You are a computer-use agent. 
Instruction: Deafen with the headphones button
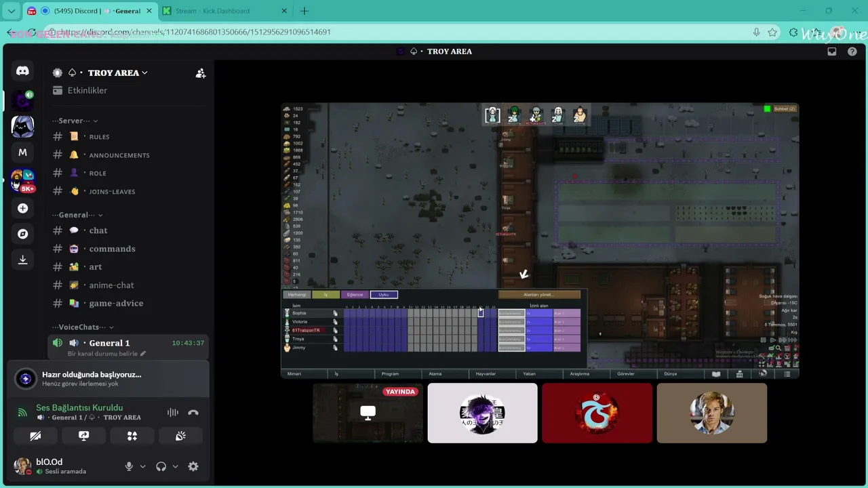coord(161,466)
